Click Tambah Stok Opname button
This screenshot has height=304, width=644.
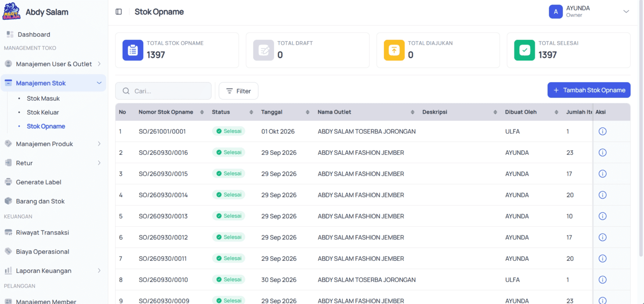(589, 90)
